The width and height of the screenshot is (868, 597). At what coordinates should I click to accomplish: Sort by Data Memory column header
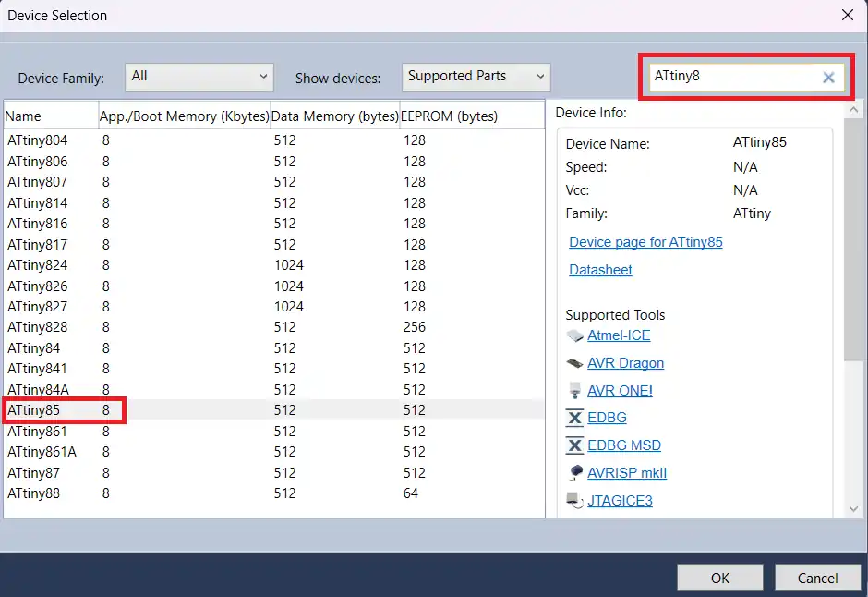[335, 116]
